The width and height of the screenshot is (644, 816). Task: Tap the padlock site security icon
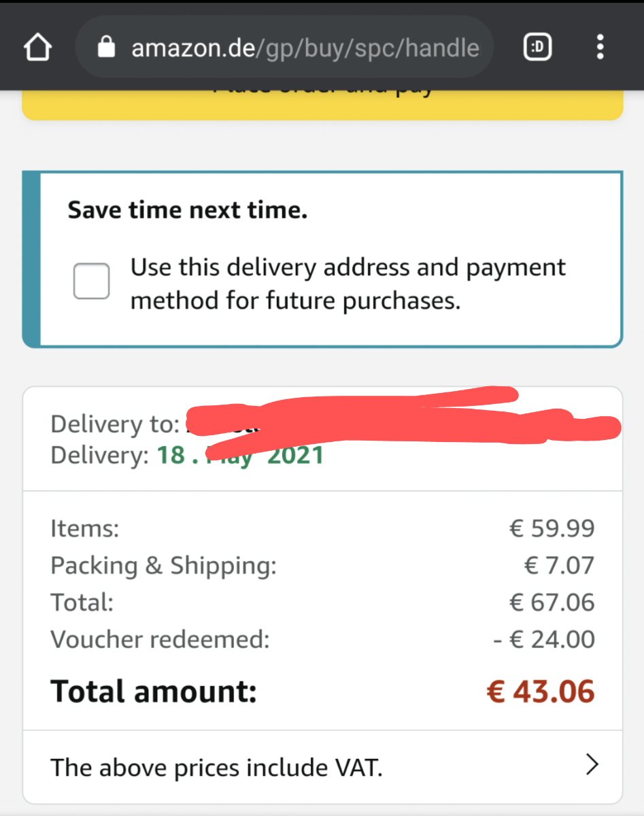(106, 48)
